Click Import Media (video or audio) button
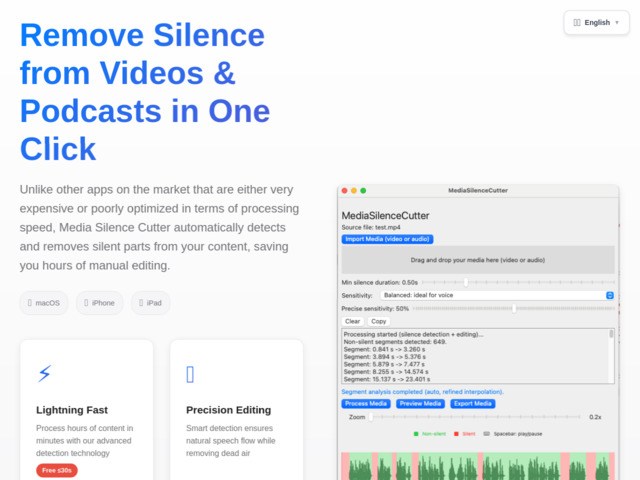640x480 pixels. point(387,239)
